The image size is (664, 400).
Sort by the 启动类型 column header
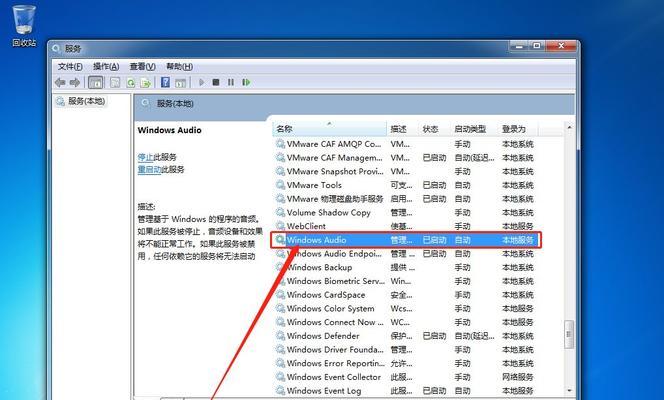click(474, 129)
